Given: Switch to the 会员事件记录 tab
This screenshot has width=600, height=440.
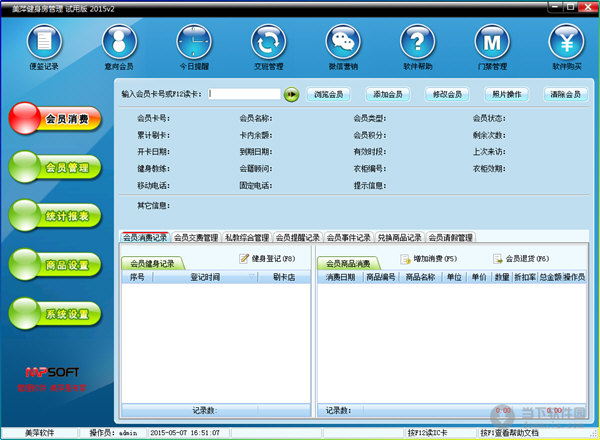Looking at the screenshot, I should tap(349, 238).
